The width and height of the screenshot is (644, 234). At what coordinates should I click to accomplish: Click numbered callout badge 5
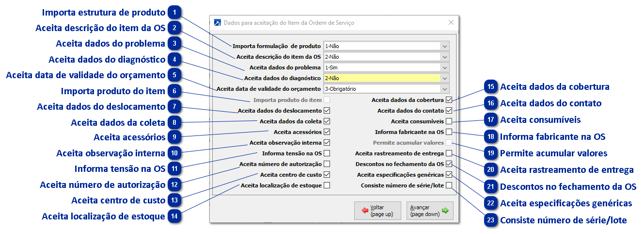174,75
